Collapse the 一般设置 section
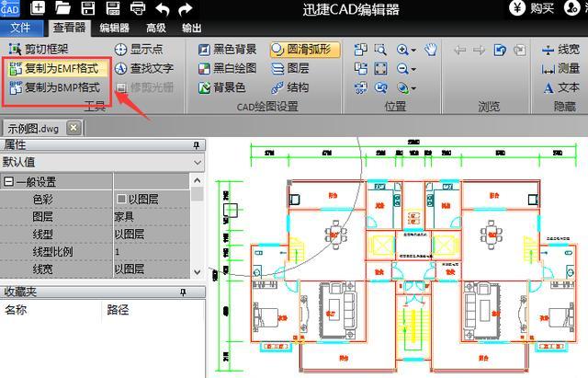Viewport: 588px width, 378px height. coord(8,182)
